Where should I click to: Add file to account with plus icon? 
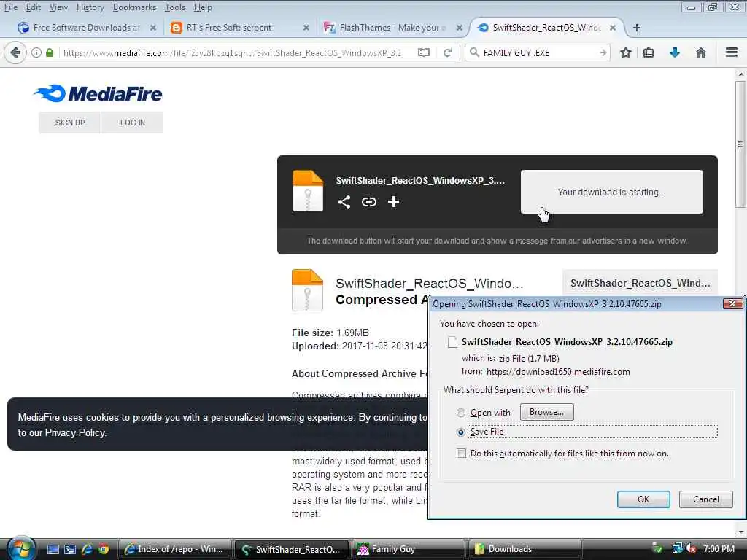click(x=393, y=202)
